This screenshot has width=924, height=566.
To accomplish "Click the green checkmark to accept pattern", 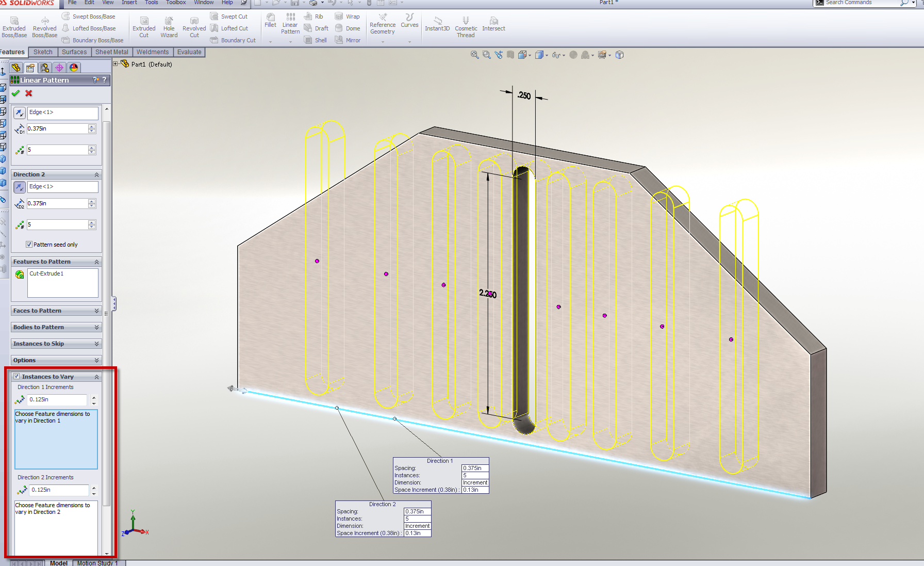I will tap(15, 93).
